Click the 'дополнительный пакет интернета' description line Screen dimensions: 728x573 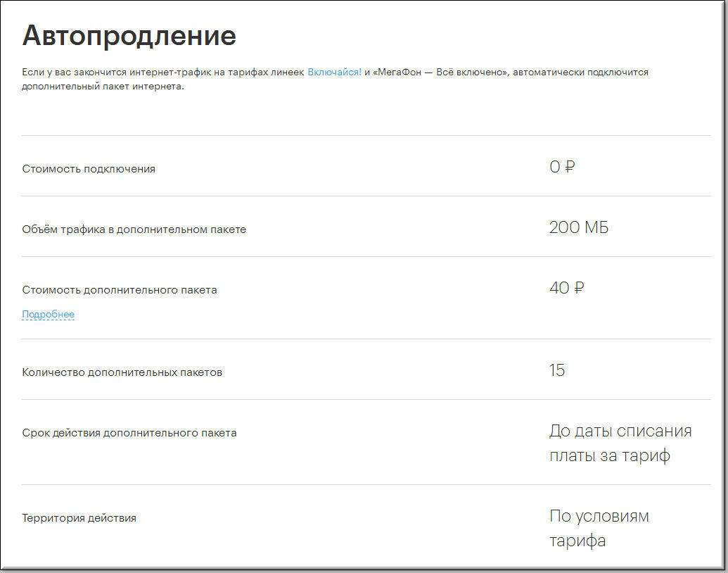pyautogui.click(x=103, y=87)
